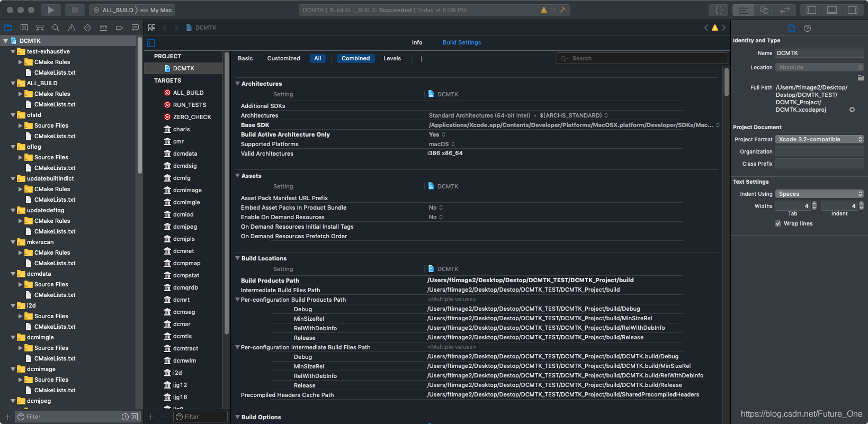
Task: Add a user-defined build setting
Action: coord(421,59)
